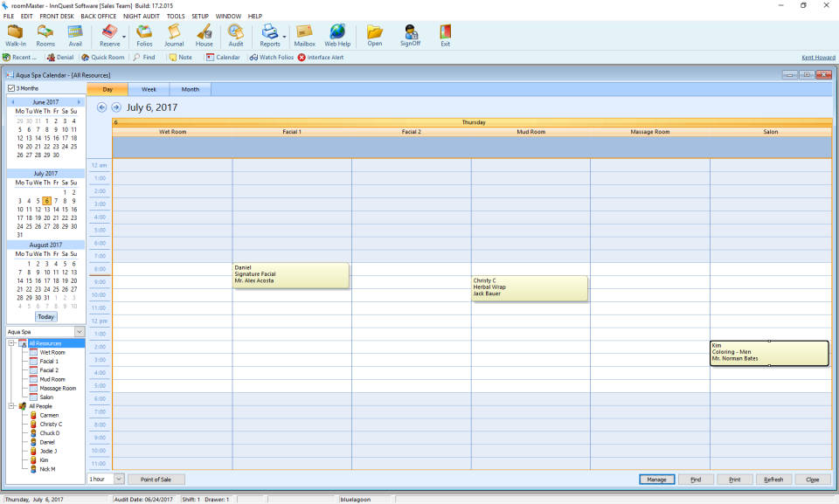The width and height of the screenshot is (839, 504).
Task: Go to next day arrow
Action: 115,107
